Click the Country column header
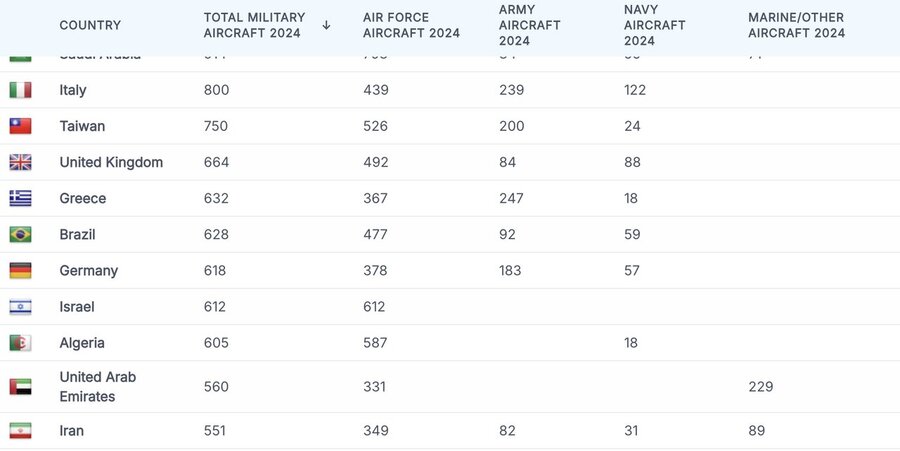 click(90, 25)
